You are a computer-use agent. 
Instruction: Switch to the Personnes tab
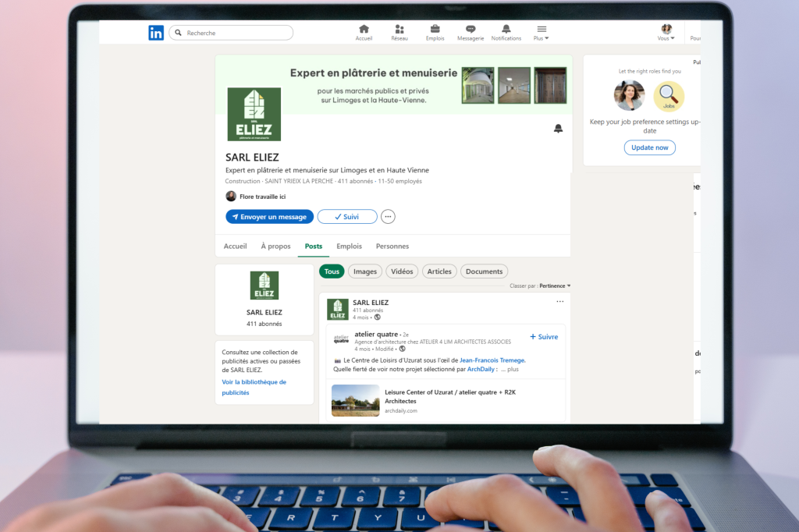tap(392, 246)
